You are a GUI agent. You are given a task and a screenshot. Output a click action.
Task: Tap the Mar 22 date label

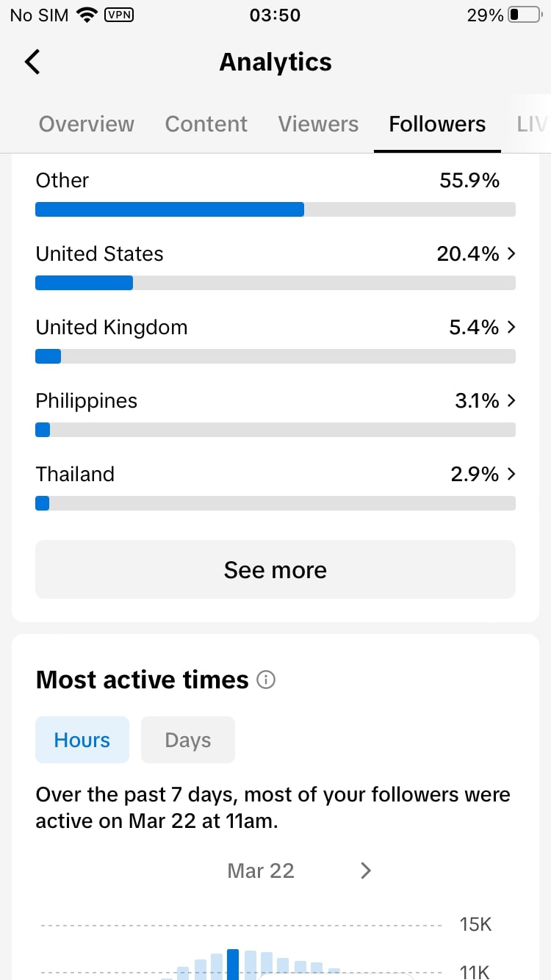coord(261,871)
